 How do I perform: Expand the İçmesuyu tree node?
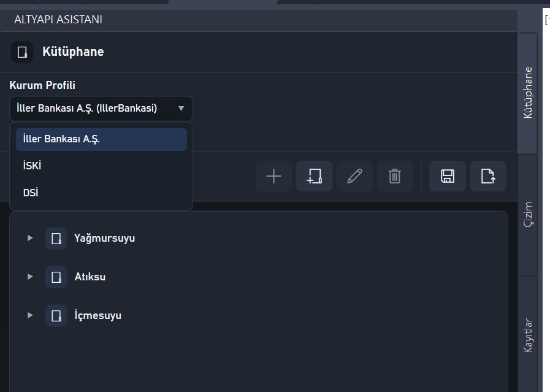30,315
